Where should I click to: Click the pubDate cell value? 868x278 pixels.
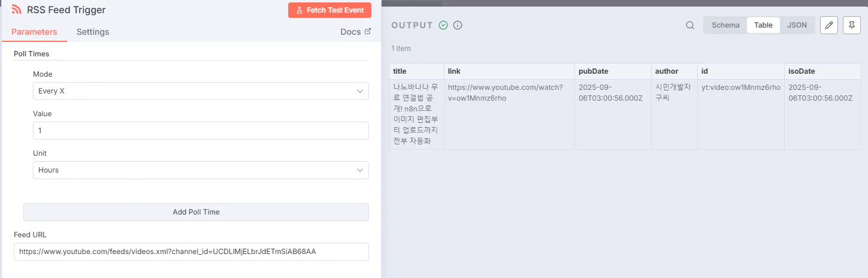click(613, 114)
